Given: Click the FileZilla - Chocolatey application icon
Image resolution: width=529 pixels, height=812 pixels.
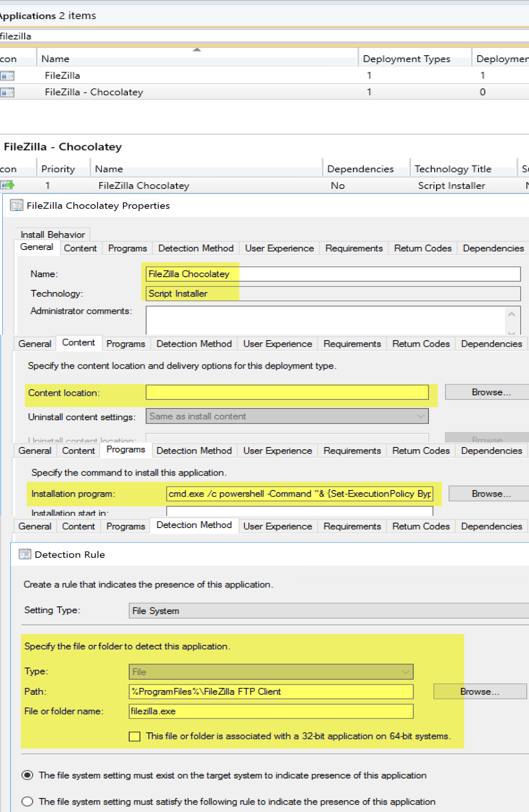Looking at the screenshot, I should click(x=7, y=92).
